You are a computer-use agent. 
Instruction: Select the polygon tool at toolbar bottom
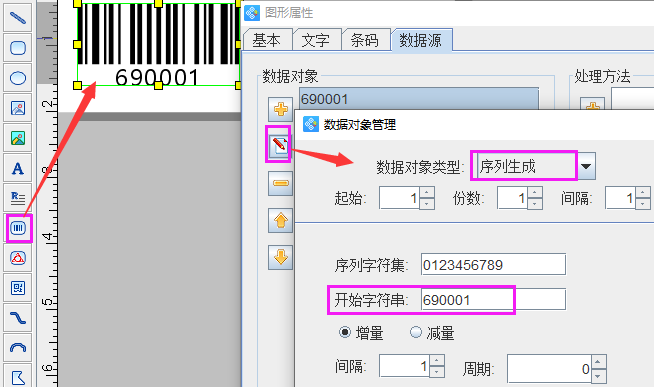coord(18,376)
